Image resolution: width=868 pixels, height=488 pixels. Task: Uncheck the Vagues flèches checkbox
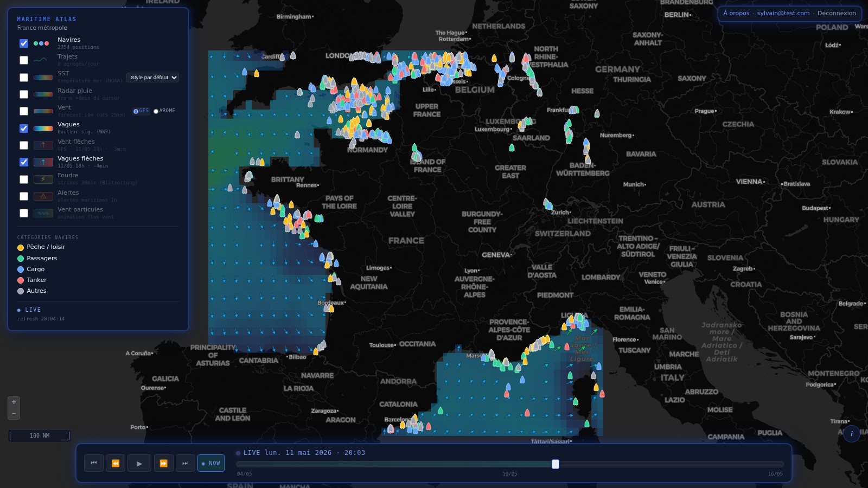[24, 162]
